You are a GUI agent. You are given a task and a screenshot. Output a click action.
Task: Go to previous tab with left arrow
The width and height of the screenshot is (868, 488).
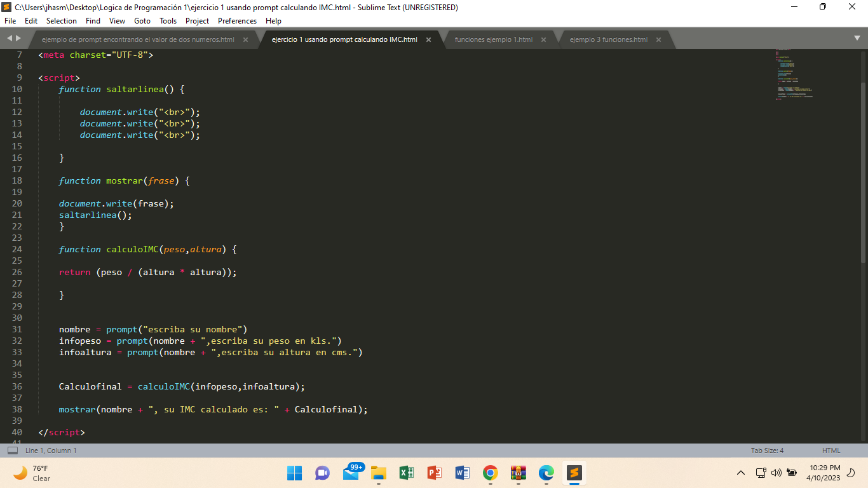click(9, 39)
